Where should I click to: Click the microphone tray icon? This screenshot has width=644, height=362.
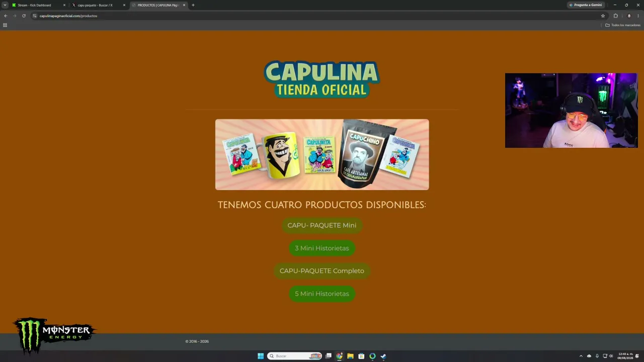click(597, 356)
